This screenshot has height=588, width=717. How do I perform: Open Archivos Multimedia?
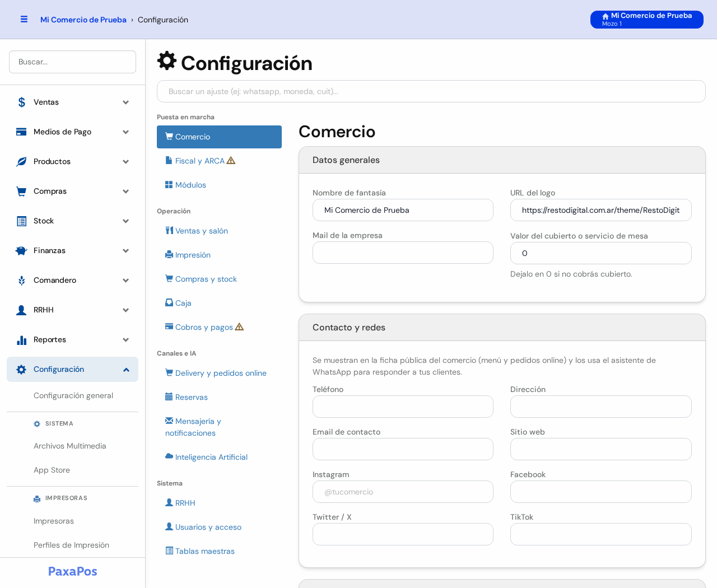click(70, 446)
